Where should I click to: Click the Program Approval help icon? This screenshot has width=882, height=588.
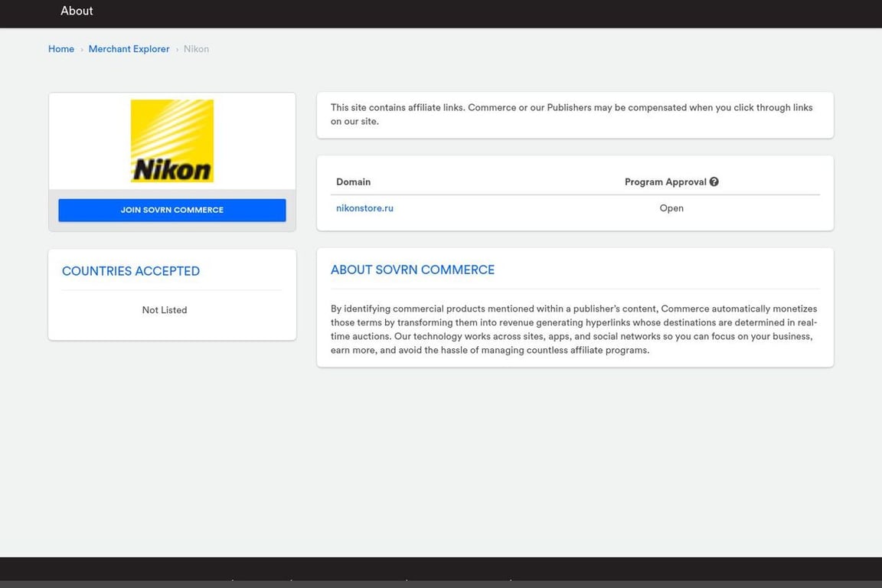(x=714, y=181)
